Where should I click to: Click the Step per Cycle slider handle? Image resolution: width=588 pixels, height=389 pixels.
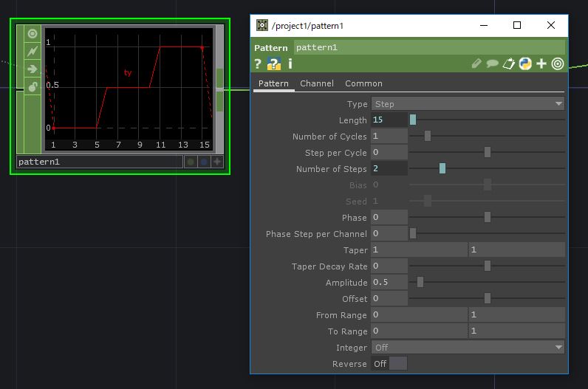coord(488,152)
